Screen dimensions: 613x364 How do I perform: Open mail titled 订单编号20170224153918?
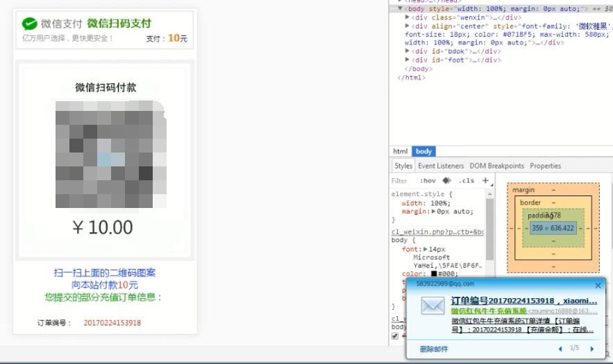[524, 301]
